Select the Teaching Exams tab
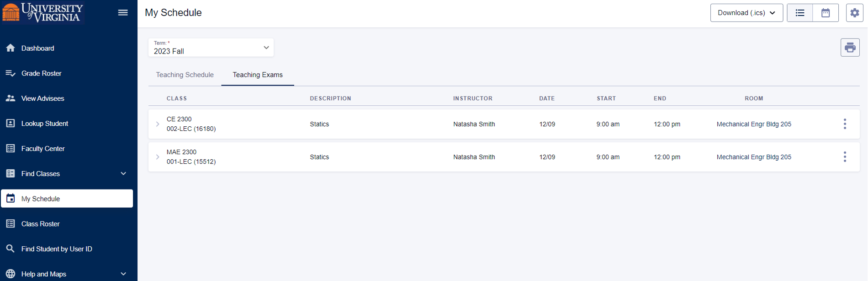 point(258,75)
